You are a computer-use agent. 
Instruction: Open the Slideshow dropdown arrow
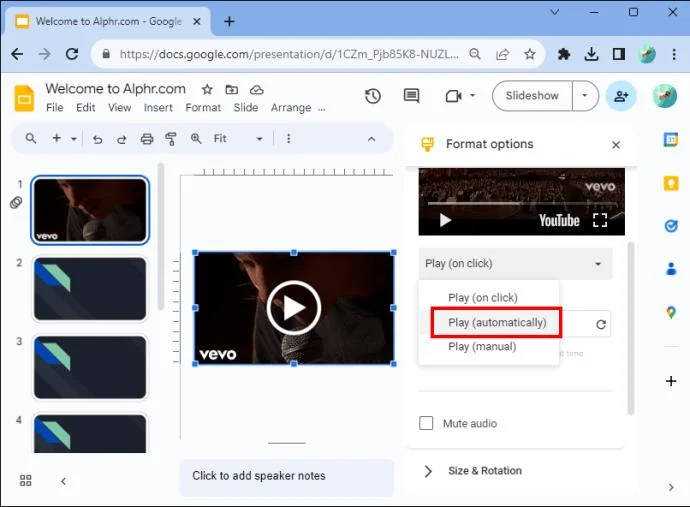pos(585,96)
